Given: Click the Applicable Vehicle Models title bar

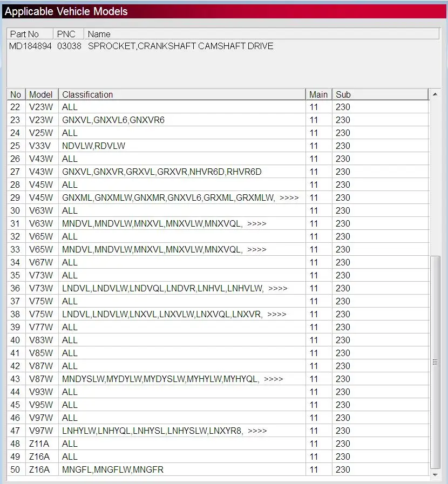Looking at the screenshot, I should click(224, 11).
